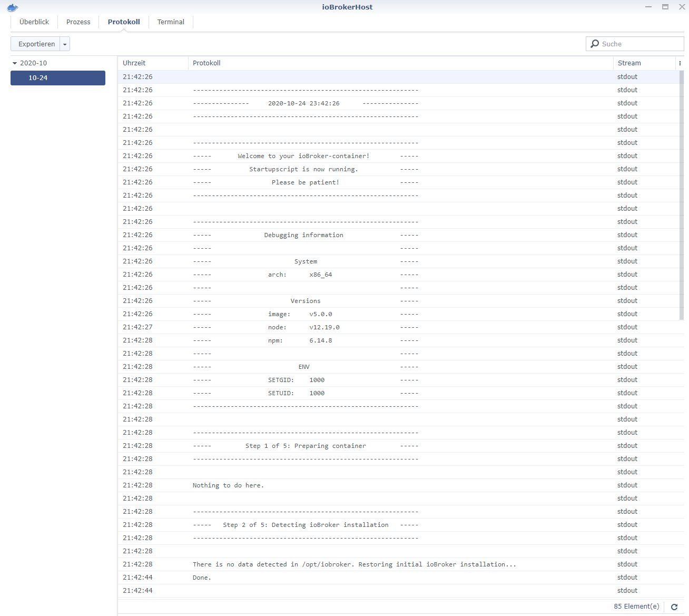Sort by the Uhrzeit column header
This screenshot has height=616, width=689.
pos(153,63)
